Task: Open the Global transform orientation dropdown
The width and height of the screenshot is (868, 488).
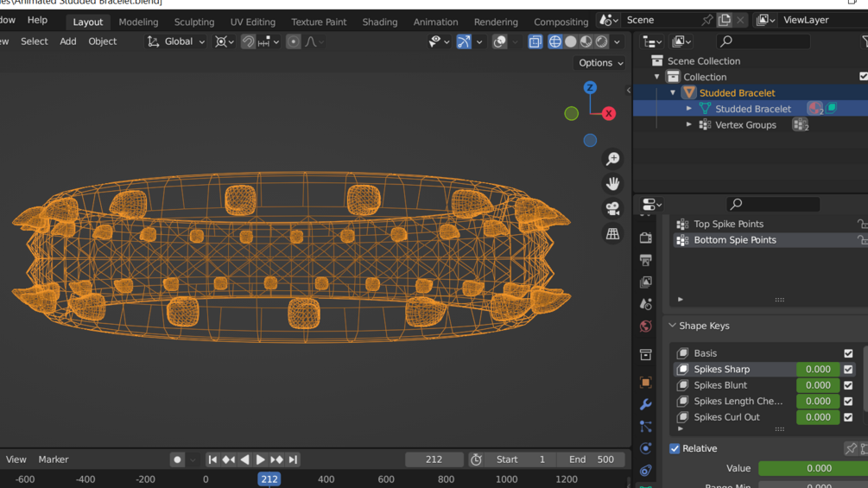Action: click(176, 41)
